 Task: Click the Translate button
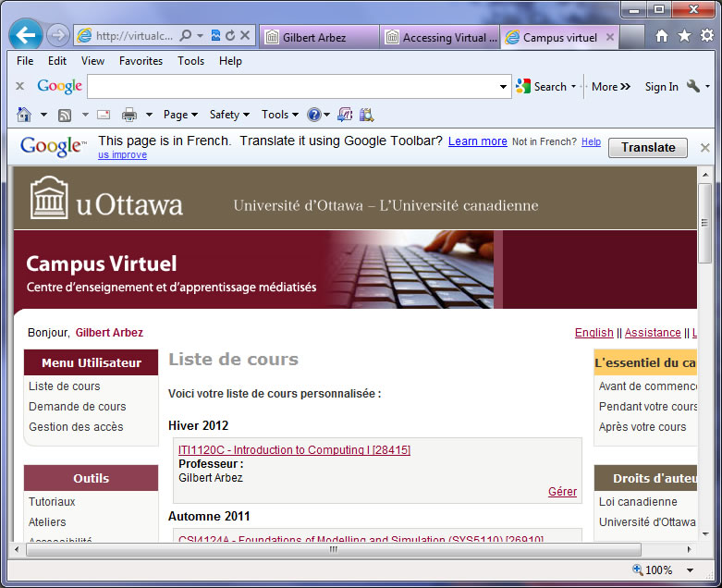coord(648,147)
